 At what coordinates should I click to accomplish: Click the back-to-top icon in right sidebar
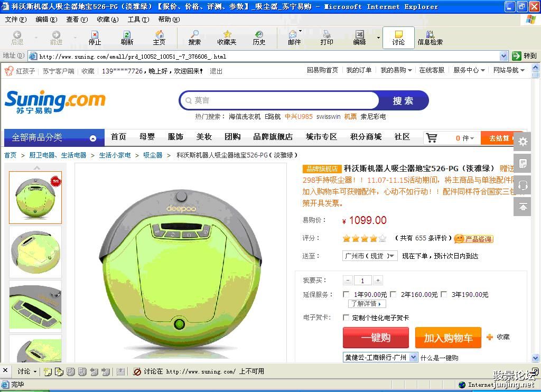[523, 207]
